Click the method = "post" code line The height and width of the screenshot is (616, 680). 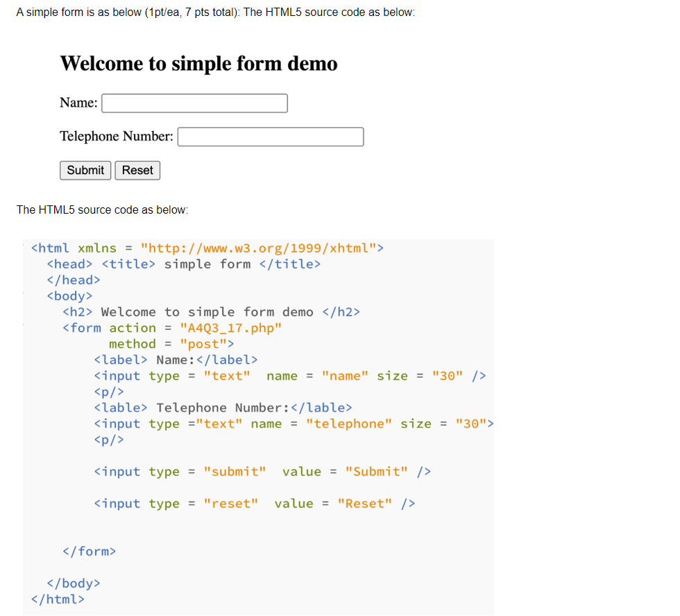point(171,344)
